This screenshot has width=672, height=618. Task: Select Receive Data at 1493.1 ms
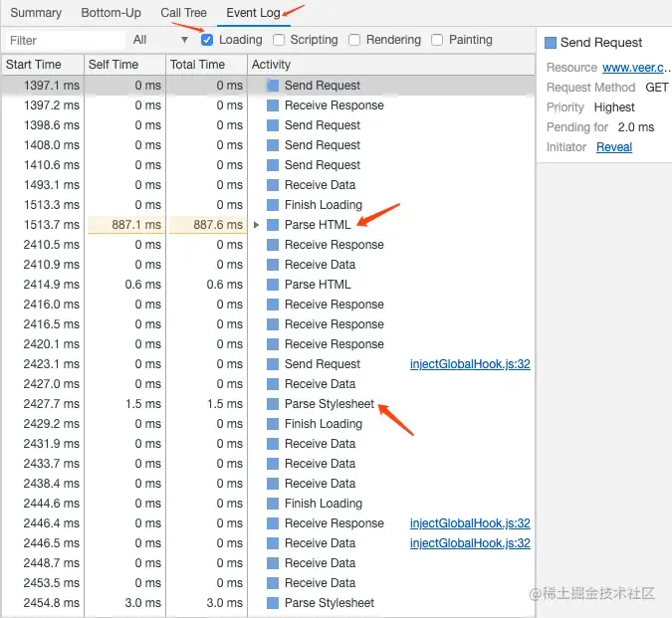(268, 185)
